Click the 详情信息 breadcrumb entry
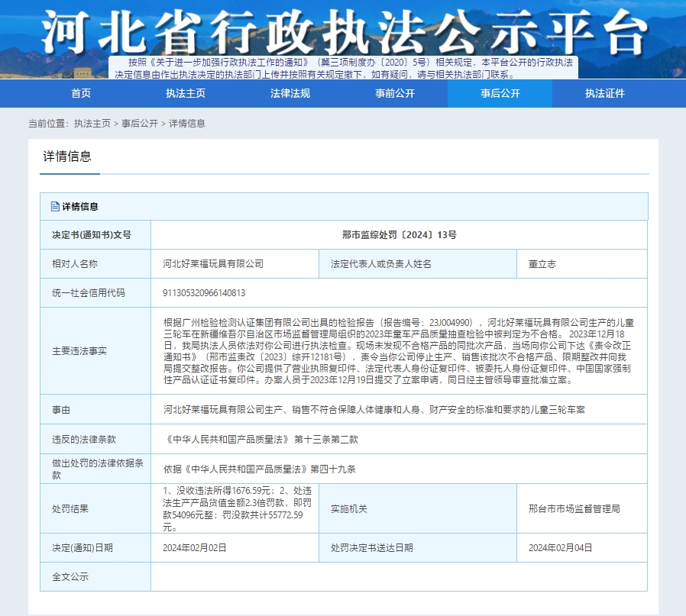This screenshot has width=686, height=616. [187, 124]
